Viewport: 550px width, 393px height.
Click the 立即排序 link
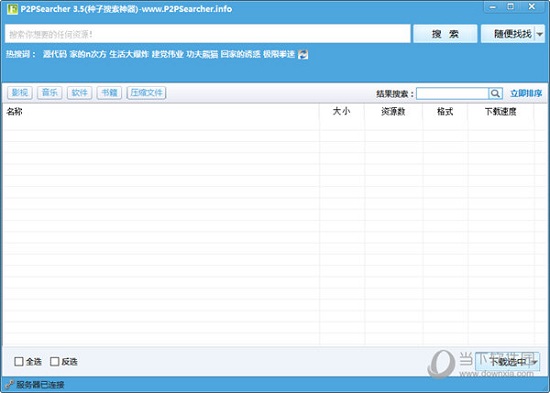[x=526, y=93]
